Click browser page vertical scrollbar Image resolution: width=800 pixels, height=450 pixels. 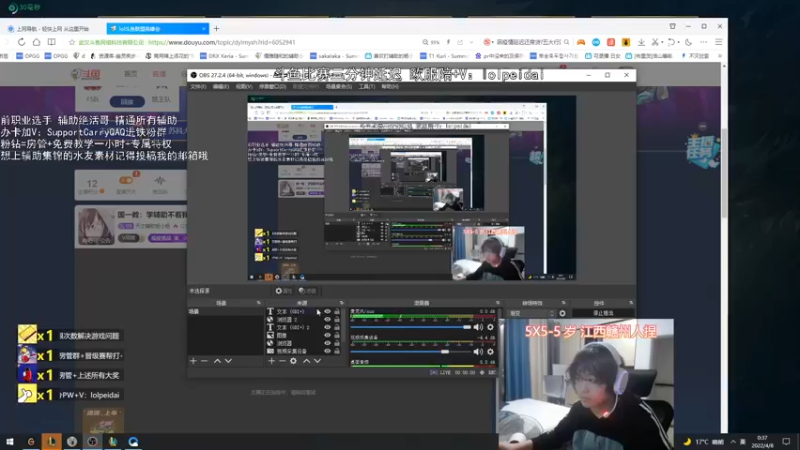point(724,173)
